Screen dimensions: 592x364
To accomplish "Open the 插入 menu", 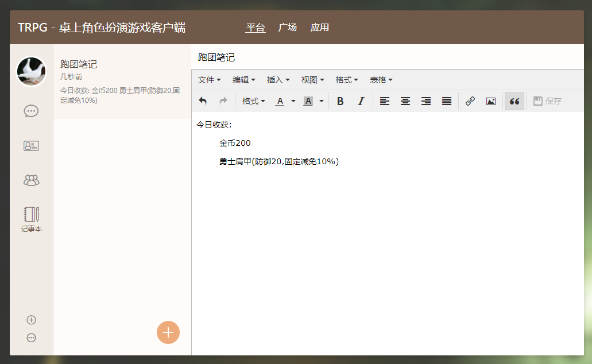I will 278,80.
